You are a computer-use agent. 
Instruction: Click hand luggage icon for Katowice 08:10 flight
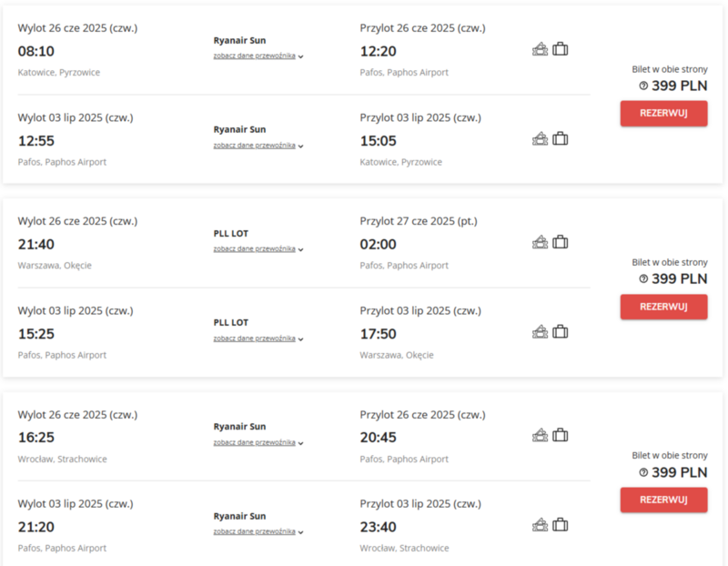pyautogui.click(x=540, y=49)
